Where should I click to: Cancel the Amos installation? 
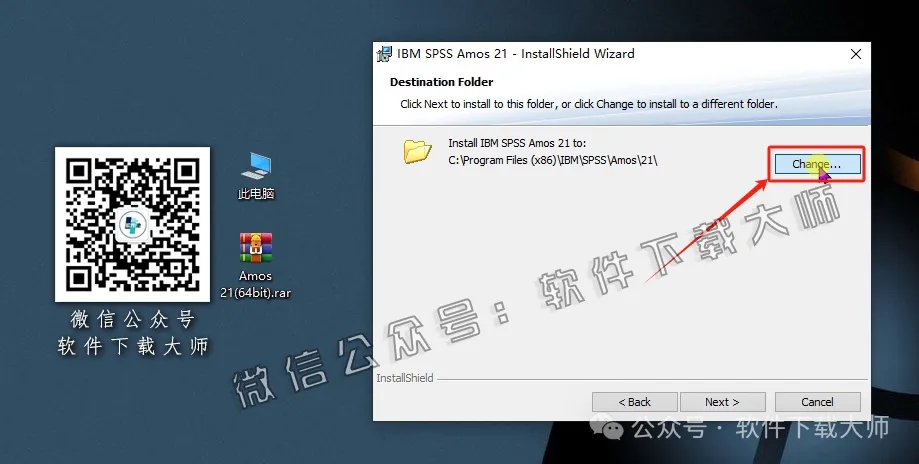tap(817, 402)
